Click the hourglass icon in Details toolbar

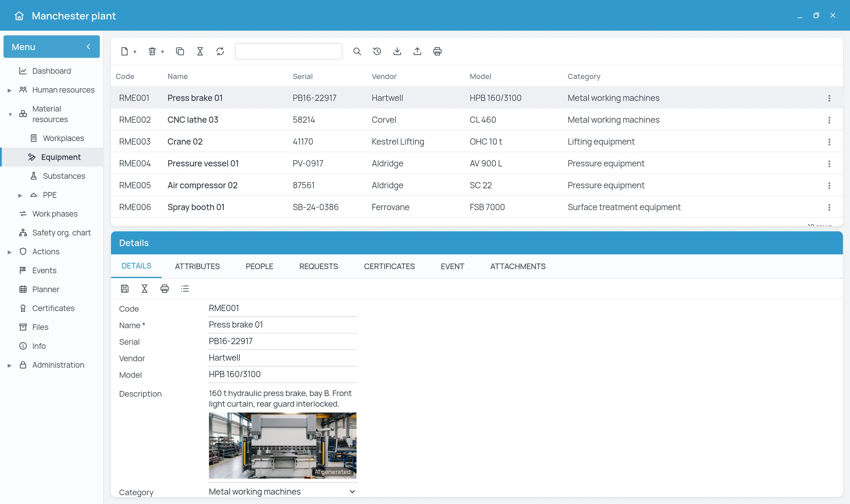tap(145, 288)
